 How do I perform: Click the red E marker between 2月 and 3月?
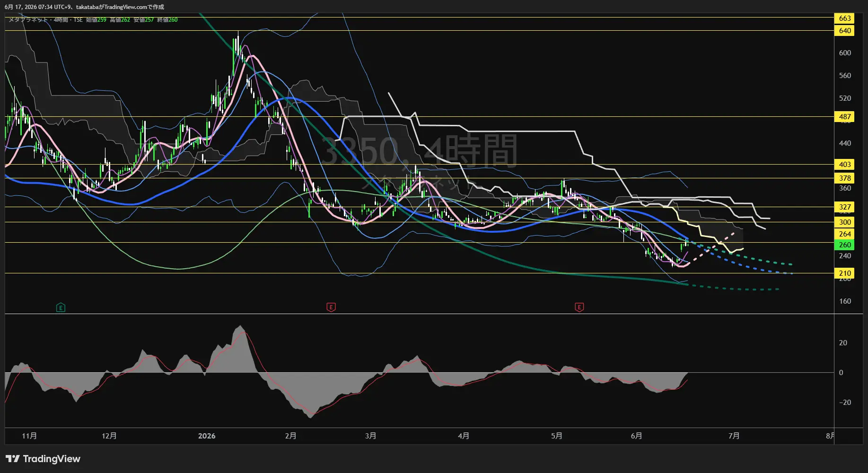click(x=331, y=307)
